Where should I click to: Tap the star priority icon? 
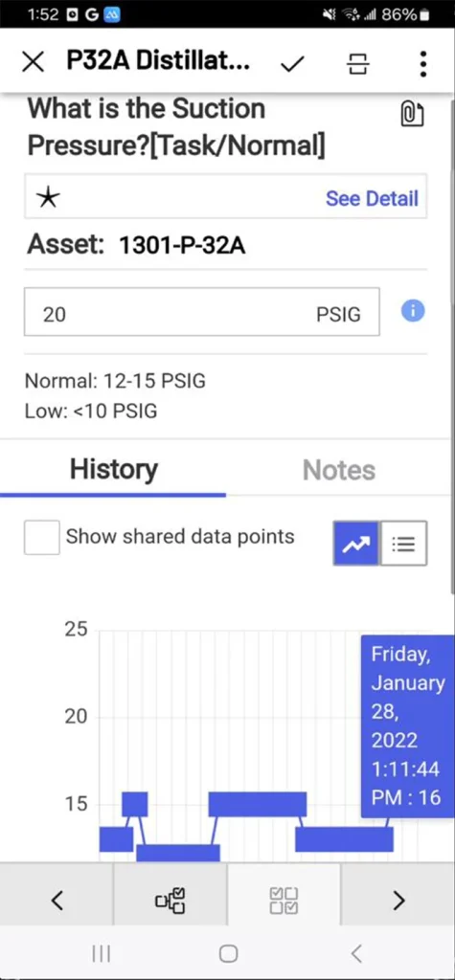click(48, 197)
